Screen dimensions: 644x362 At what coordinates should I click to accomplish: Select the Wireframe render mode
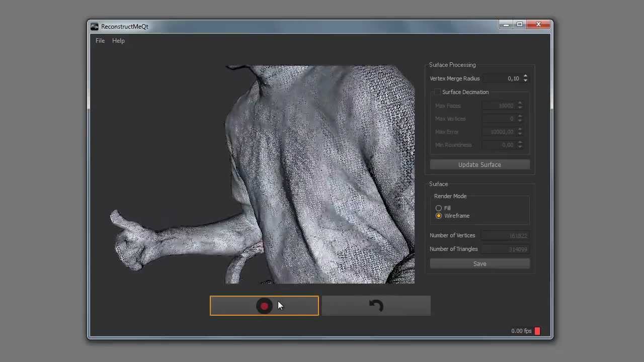point(439,216)
